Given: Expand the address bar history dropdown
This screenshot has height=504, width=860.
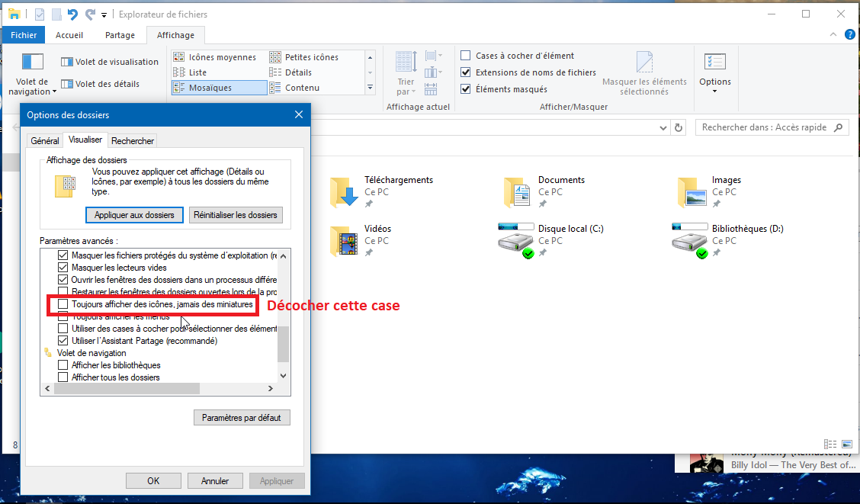Looking at the screenshot, I should (x=663, y=128).
